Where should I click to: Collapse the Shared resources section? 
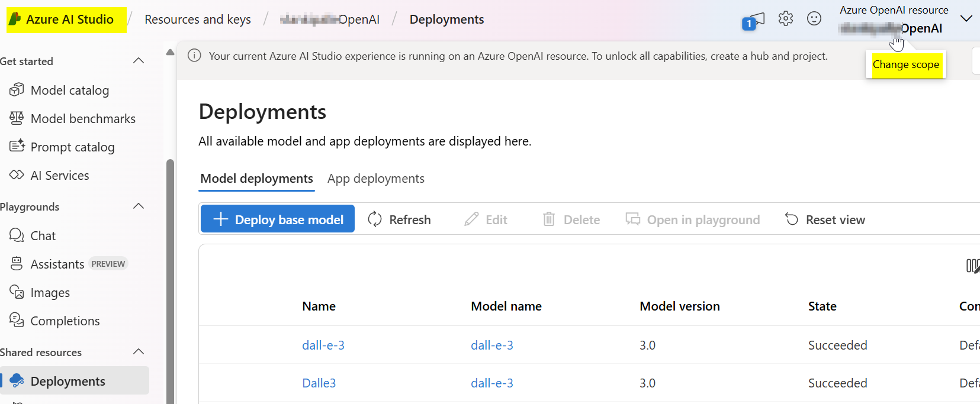tap(139, 352)
